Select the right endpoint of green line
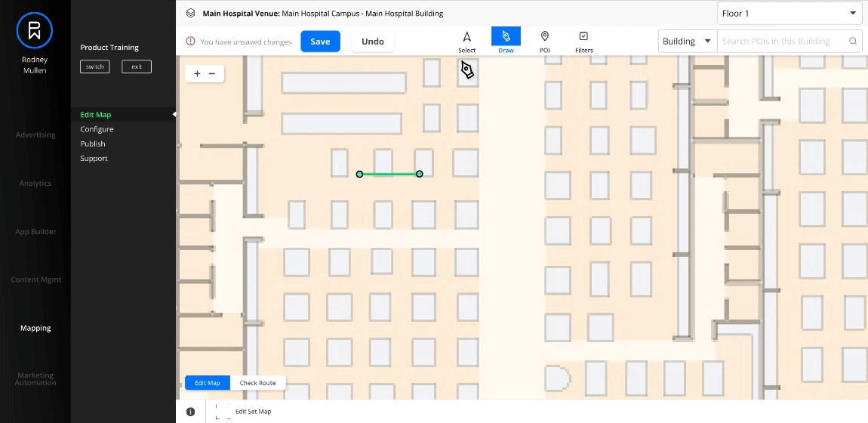 tap(420, 174)
